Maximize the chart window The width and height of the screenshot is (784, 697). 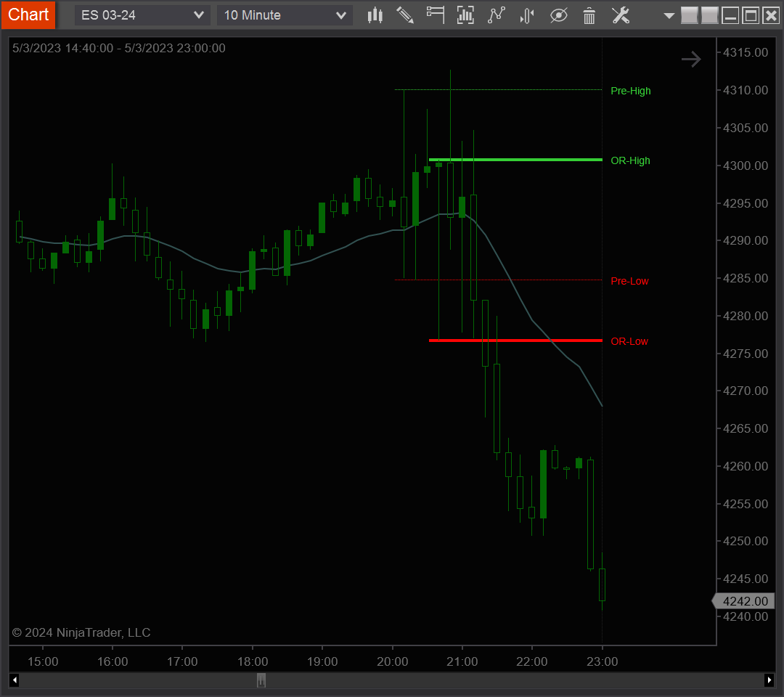751,15
